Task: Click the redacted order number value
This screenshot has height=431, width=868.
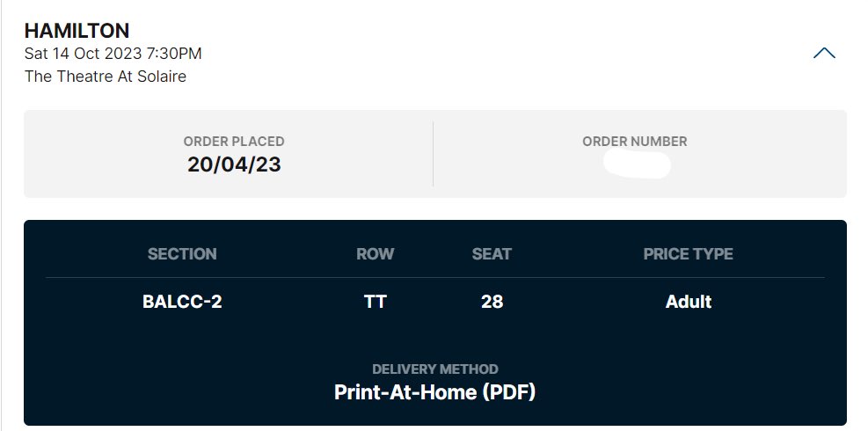Action: click(637, 164)
